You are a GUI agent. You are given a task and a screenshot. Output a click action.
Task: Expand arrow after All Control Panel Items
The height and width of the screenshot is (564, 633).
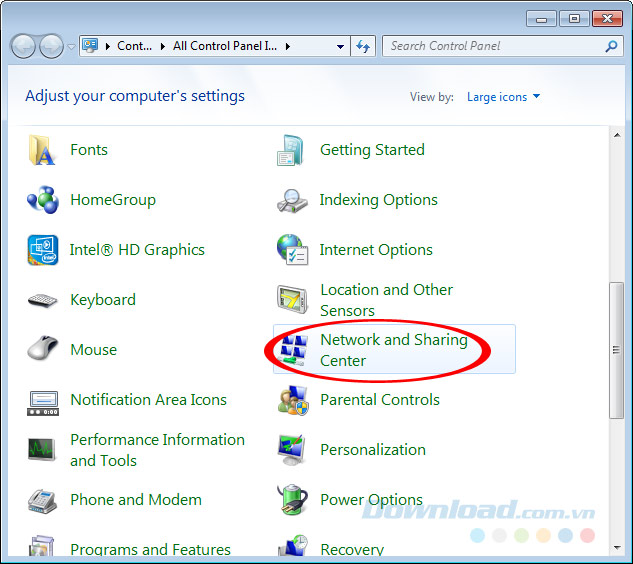[x=288, y=46]
